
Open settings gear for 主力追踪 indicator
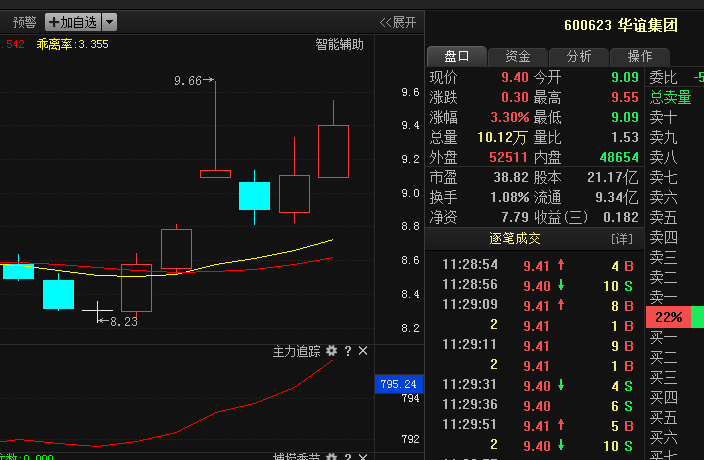331,350
